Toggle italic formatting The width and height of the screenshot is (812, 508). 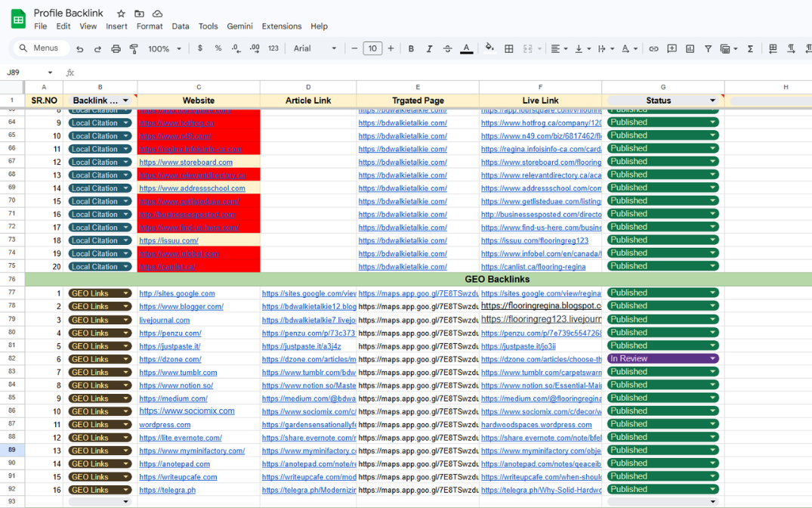point(429,48)
